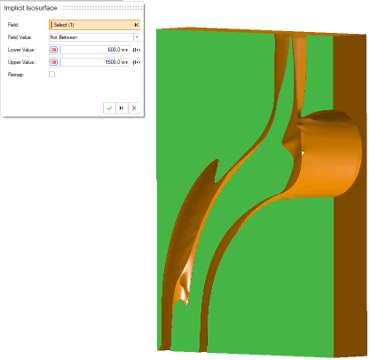Toggle the red variable button for Lower Value
370x360 pixels.
click(x=54, y=50)
